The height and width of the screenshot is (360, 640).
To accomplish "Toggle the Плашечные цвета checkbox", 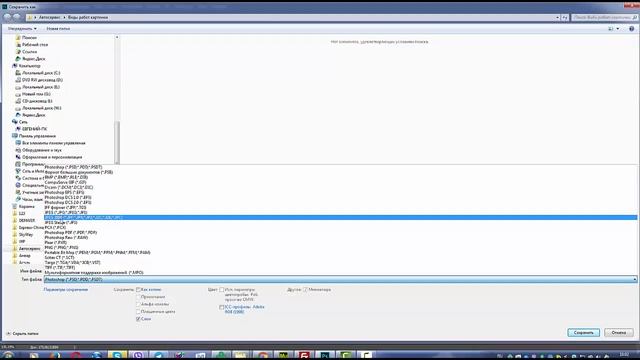I will pos(138,312).
